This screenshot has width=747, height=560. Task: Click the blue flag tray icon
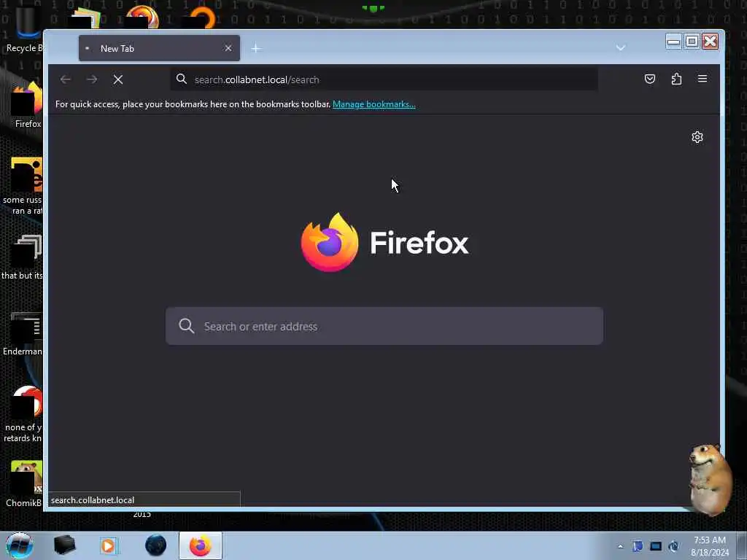click(x=638, y=547)
